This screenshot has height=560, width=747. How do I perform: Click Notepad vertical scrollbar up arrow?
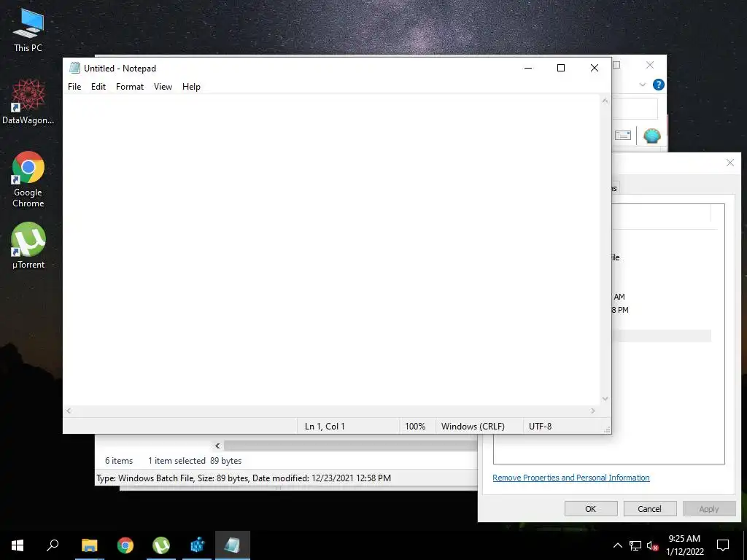pos(605,101)
